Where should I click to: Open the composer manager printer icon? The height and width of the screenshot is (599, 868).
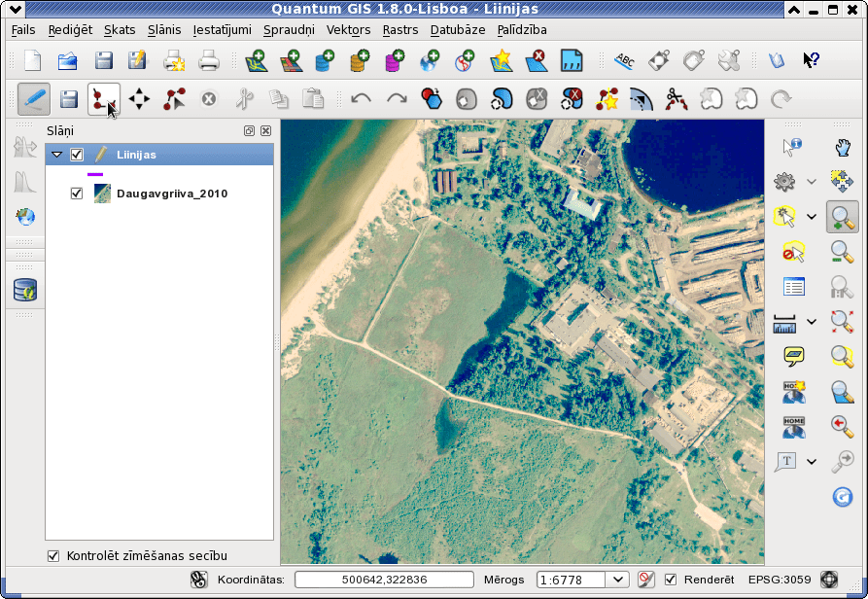click(x=209, y=61)
